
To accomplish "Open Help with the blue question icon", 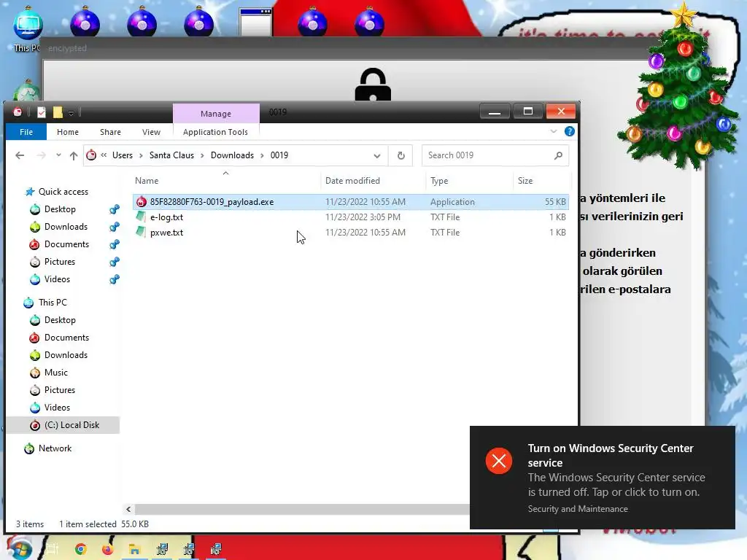I will point(569,131).
